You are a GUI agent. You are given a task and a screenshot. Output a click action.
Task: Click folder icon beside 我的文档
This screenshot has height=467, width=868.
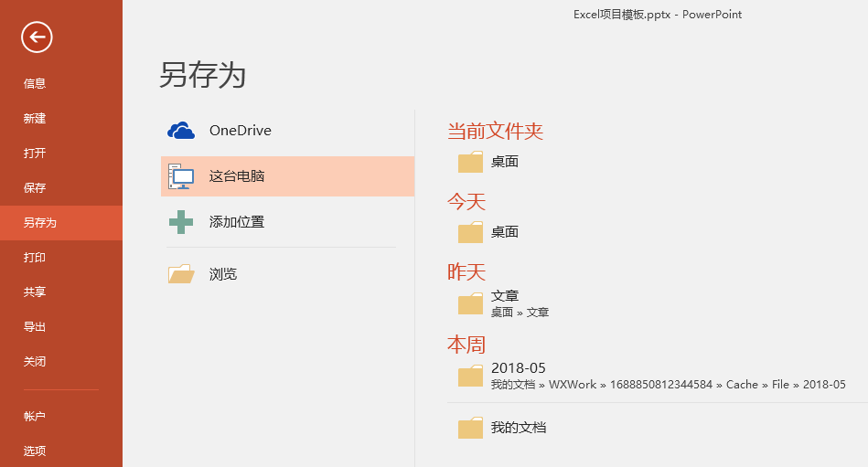coord(470,428)
